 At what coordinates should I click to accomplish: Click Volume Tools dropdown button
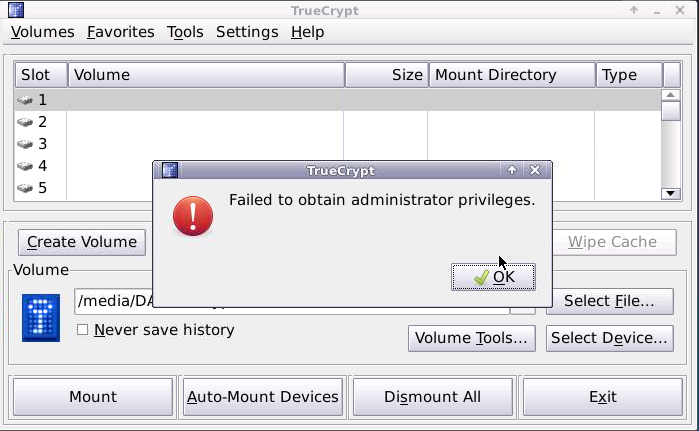(471, 338)
